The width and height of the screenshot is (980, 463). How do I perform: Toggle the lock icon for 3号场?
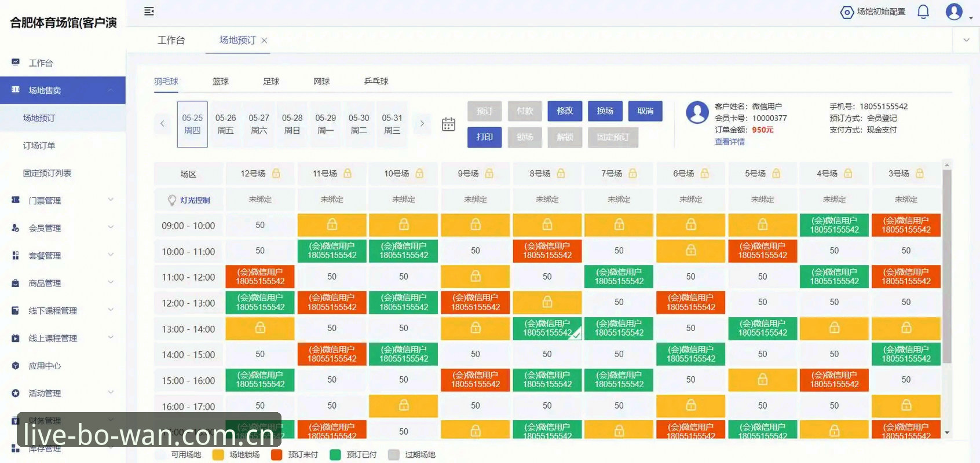919,174
